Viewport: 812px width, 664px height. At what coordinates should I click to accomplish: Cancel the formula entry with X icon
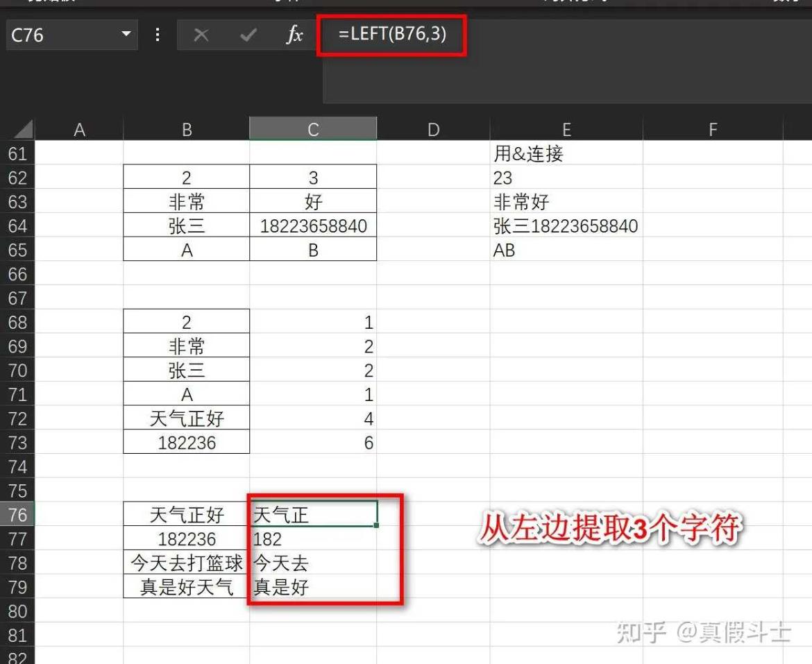pos(201,35)
